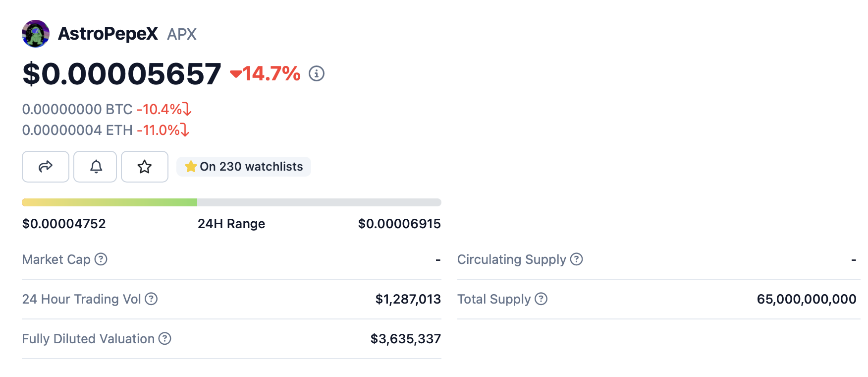The width and height of the screenshot is (868, 377).
Task: Click the 24H low price $0.00004752
Action: click(64, 224)
